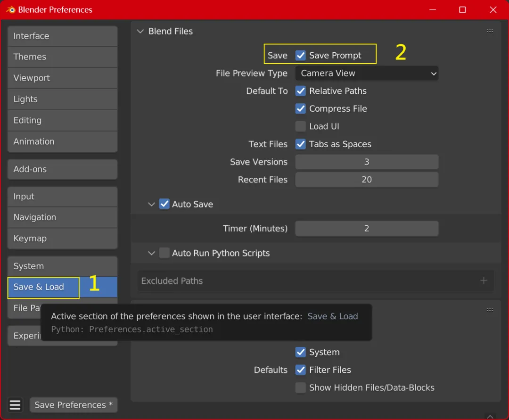The width and height of the screenshot is (509, 420).
Task: Click the Timer (Minutes) value field
Action: 367,229
